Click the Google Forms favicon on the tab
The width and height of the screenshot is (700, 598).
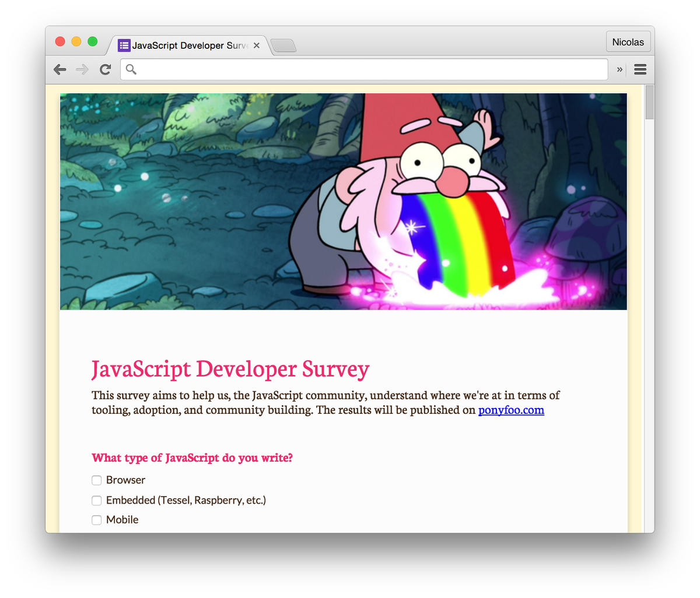(124, 45)
